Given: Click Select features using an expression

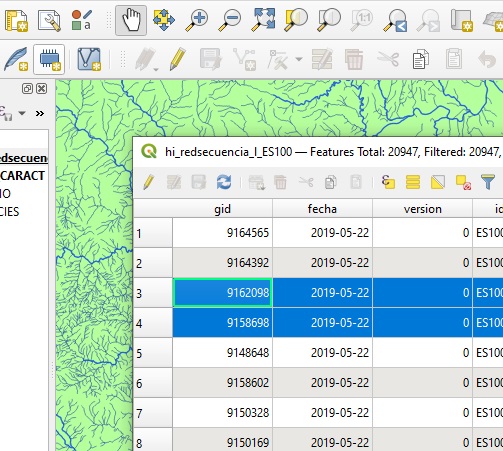Looking at the screenshot, I should pyautogui.click(x=388, y=183).
